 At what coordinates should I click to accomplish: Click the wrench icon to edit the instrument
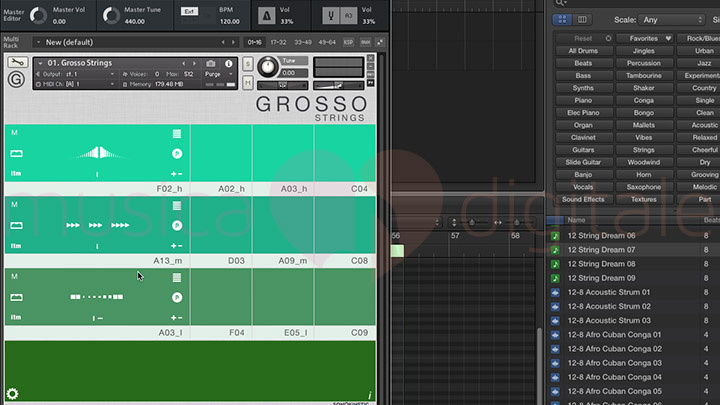click(15, 62)
